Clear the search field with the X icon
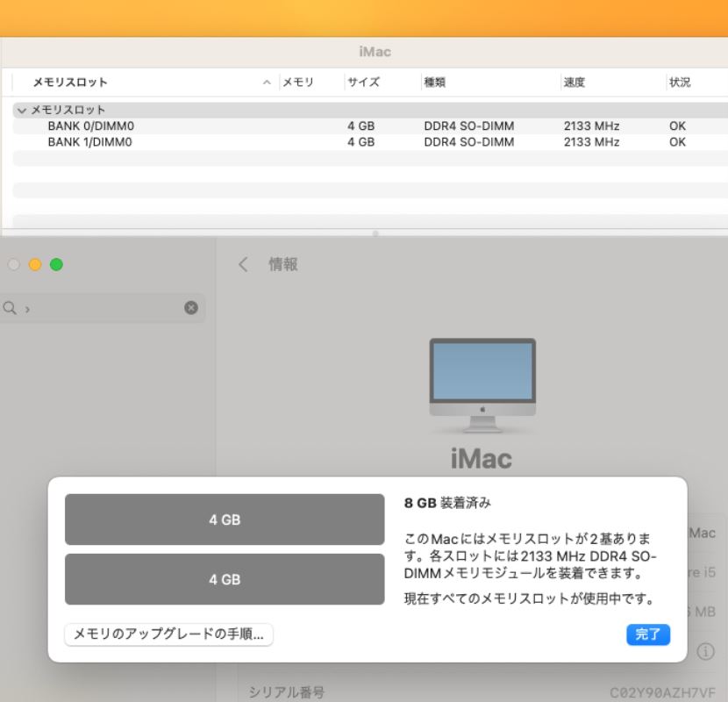This screenshot has height=702, width=728. click(191, 307)
